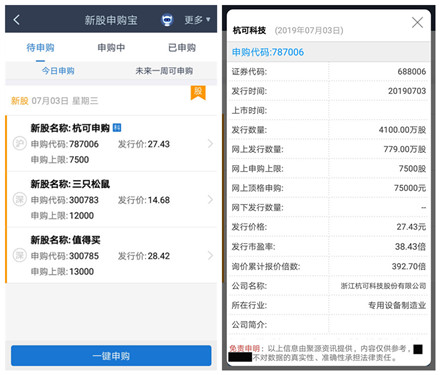The width and height of the screenshot is (440, 375).
Task: Click the 免责申明 disclaimer text
Action: (x=244, y=349)
